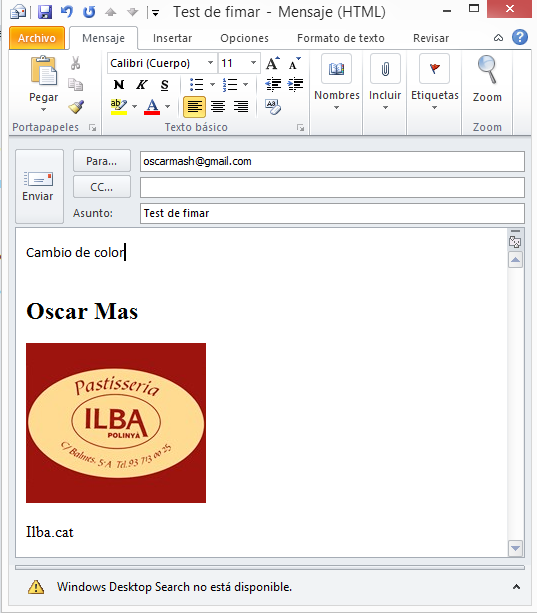Open Customize Quick Access Toolbar dropdown
The width and height of the screenshot is (537, 613).
(155, 13)
